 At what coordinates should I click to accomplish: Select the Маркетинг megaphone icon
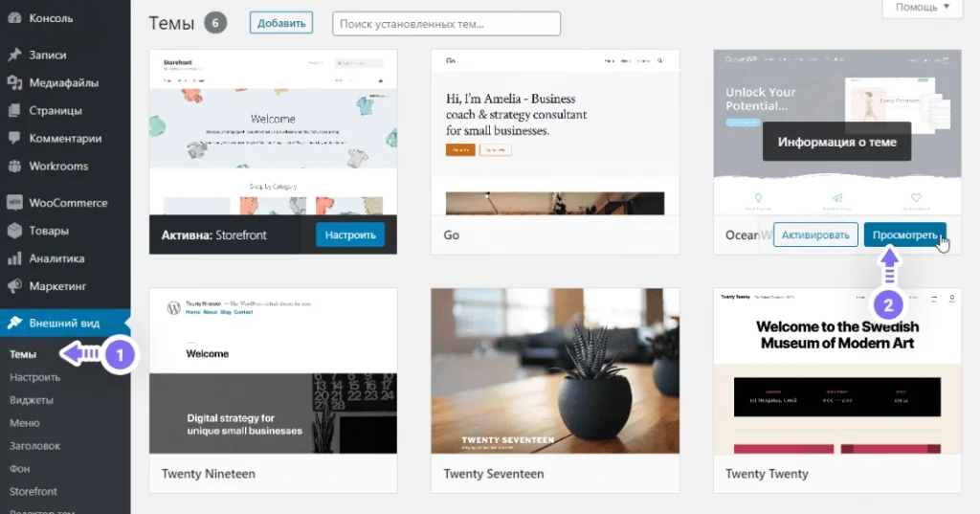coord(14,286)
